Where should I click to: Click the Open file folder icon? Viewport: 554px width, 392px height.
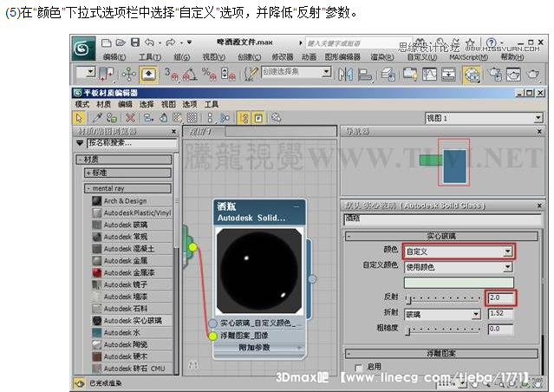pos(121,42)
